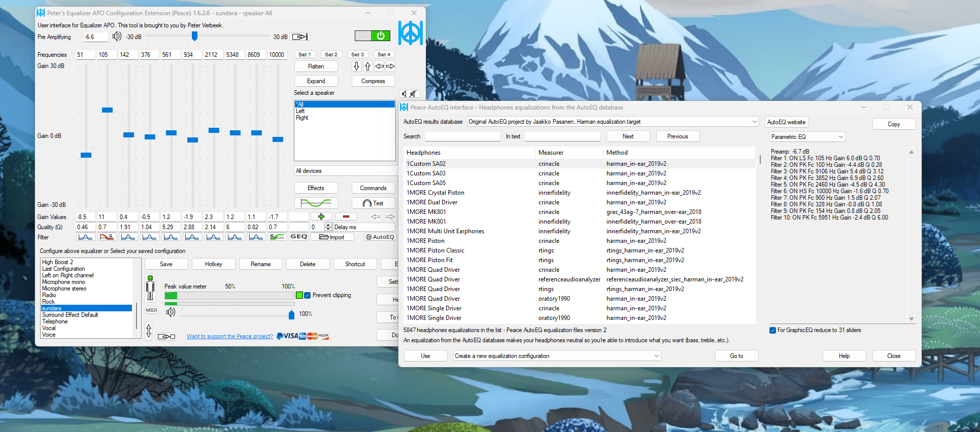Click the 105 Hz gain slider handle
Screen dimensions: 980x432
[107, 110]
